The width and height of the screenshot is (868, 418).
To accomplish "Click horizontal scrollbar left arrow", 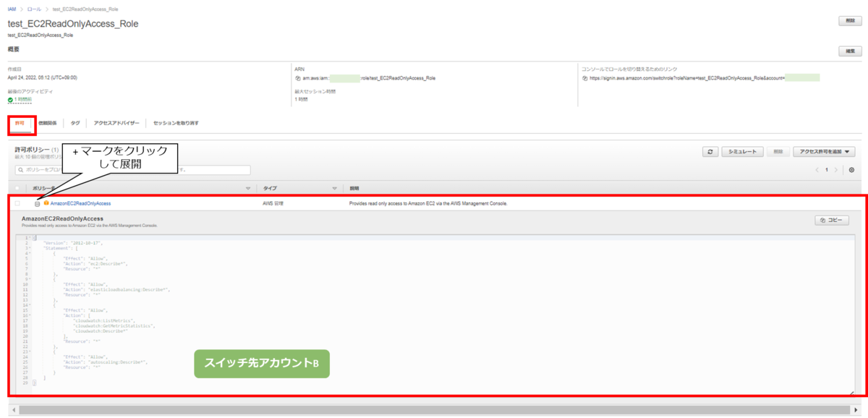I will [13, 409].
